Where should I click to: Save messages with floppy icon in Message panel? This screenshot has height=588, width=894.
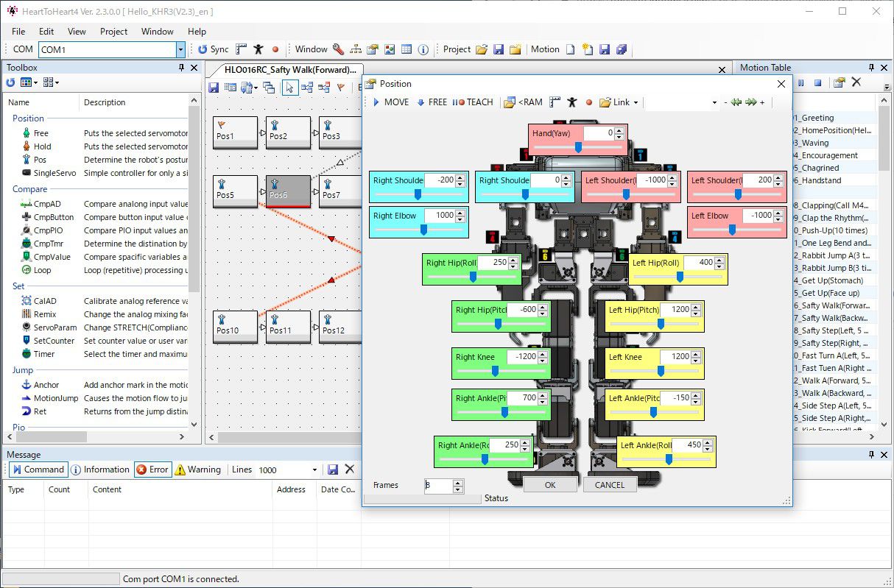333,470
